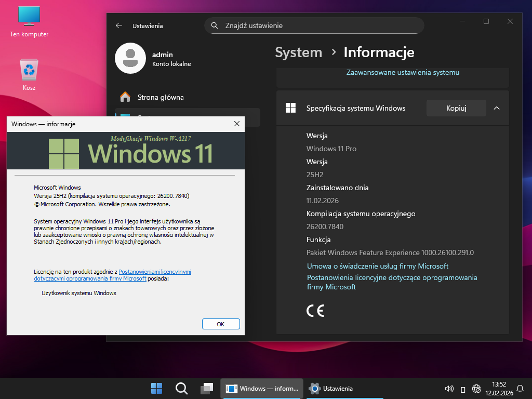Click the Windows Start button on taskbar
The image size is (532, 399).
[156, 388]
